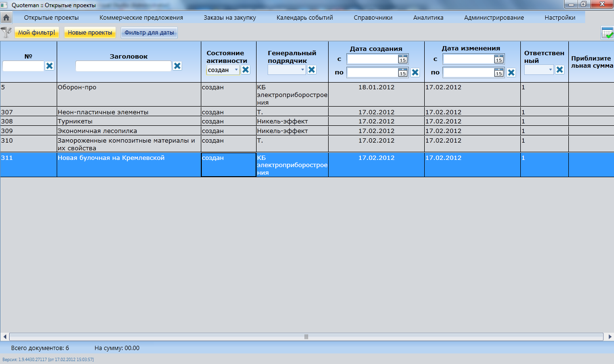Toggle the Фильтр для даты button
This screenshot has width=614, height=364.
(149, 33)
